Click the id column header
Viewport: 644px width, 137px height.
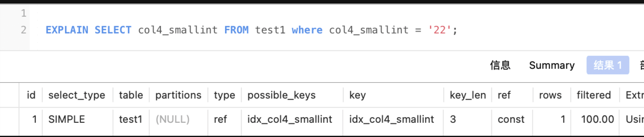pyautogui.click(x=31, y=95)
